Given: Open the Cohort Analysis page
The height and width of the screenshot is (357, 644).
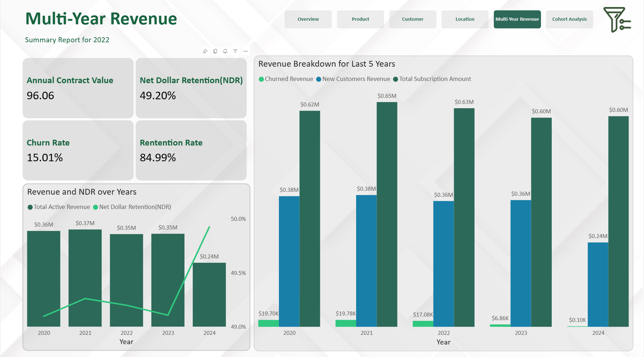Looking at the screenshot, I should pyautogui.click(x=569, y=19).
